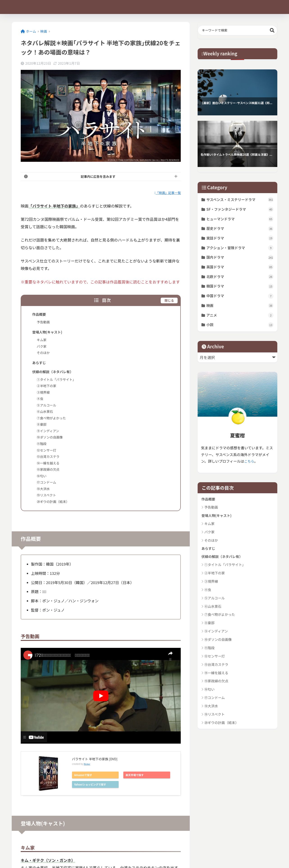Image resolution: width=289 pixels, height=868 pixels.
Task: Select the アニメ category
Action: point(237,315)
